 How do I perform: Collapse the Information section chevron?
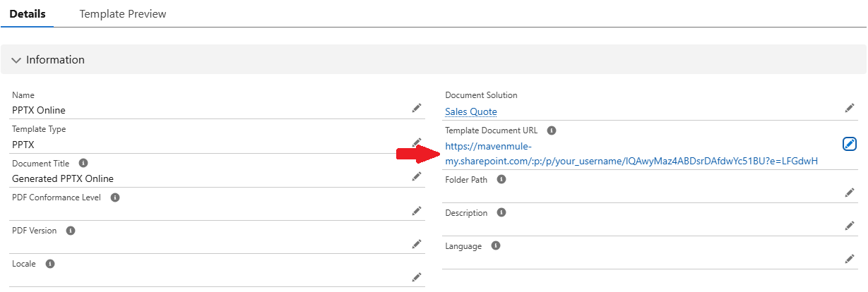click(16, 60)
